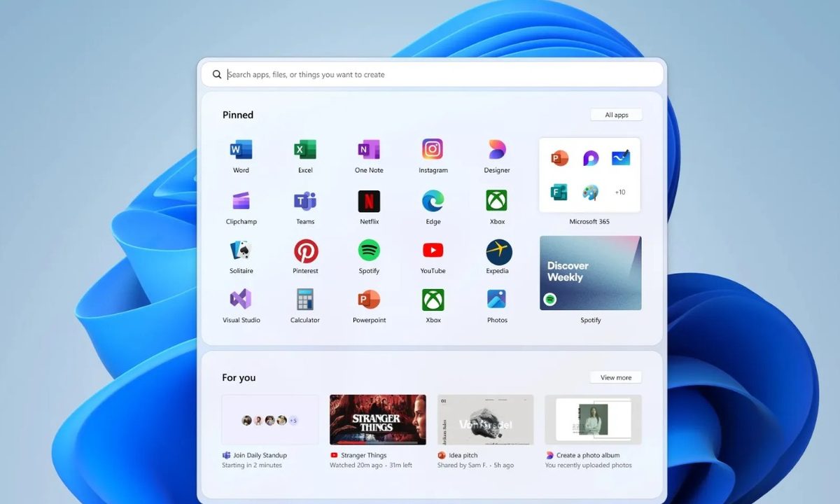Open Spotify from Pinned apps
The height and width of the screenshot is (504, 840).
pyautogui.click(x=369, y=251)
